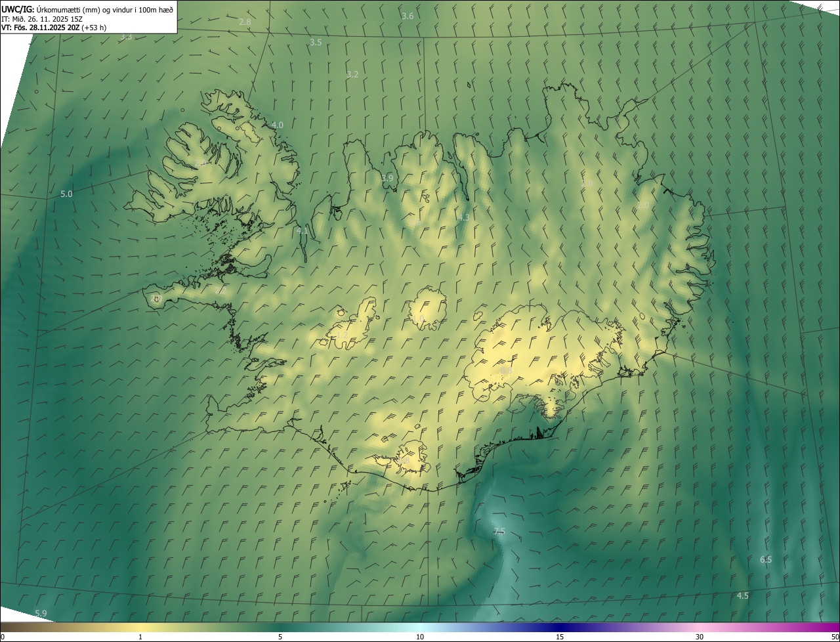This screenshot has height=642, width=840.
Task: Click the 3.6 value label north of Iceland
Action: coord(408,16)
